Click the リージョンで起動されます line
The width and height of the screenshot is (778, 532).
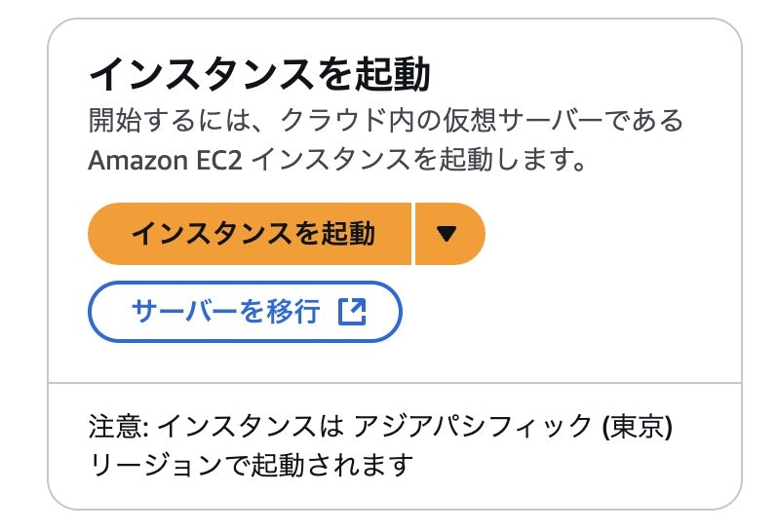click(x=252, y=465)
